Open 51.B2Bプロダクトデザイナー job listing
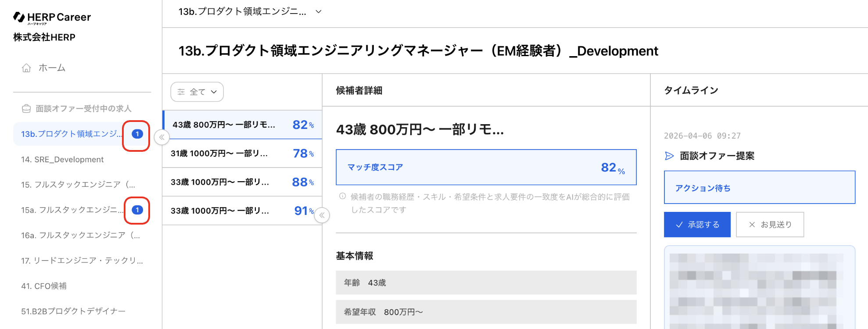The width and height of the screenshot is (868, 329). (73, 311)
